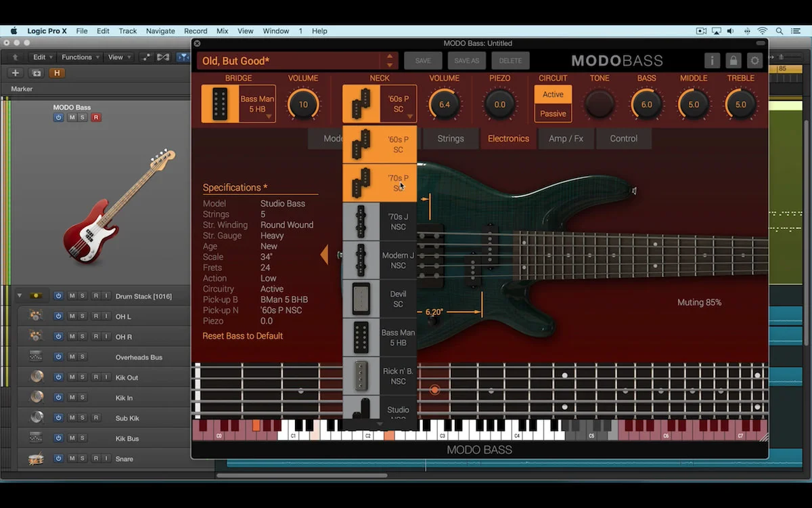Collapse the Drum Stack disclosure triangle
Image resolution: width=812 pixels, height=508 pixels.
tap(19, 296)
